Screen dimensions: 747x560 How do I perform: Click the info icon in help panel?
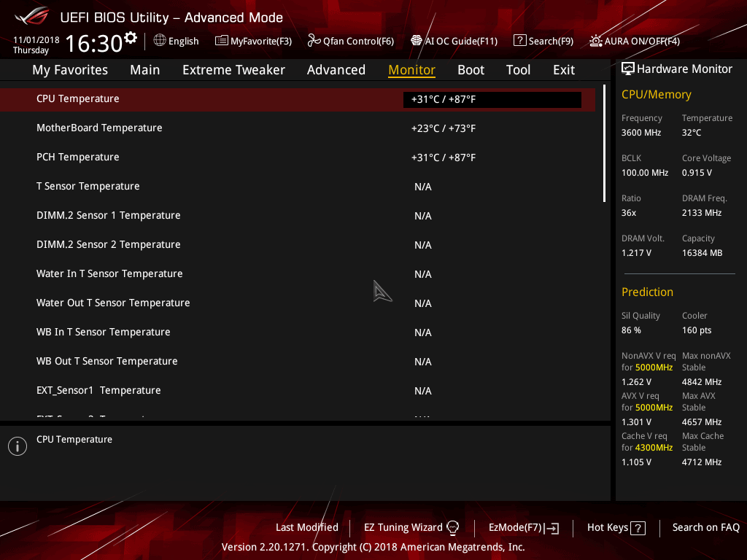(x=18, y=446)
